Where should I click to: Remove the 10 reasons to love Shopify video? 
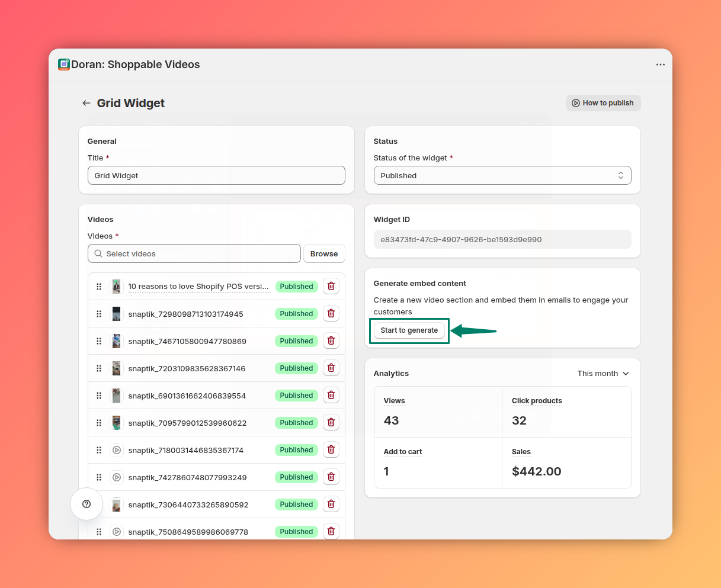point(331,287)
